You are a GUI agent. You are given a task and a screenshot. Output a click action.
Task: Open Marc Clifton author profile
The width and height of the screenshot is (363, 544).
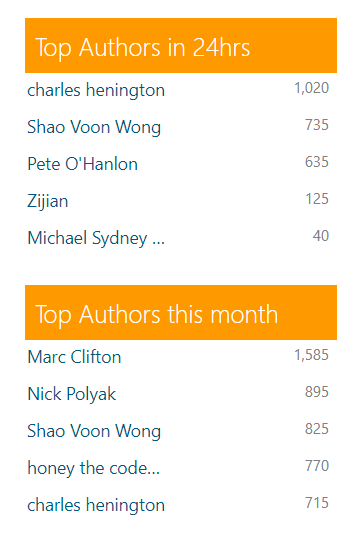click(x=74, y=357)
